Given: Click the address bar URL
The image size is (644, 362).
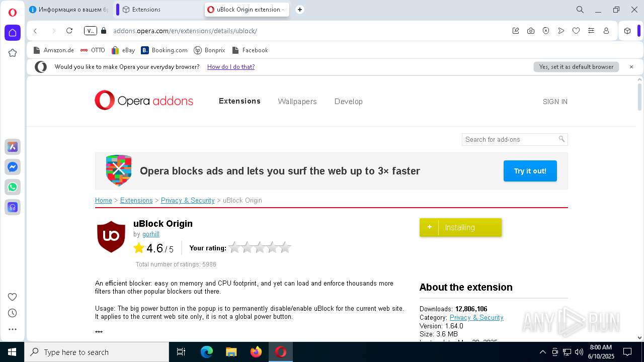Looking at the screenshot, I should click(185, 31).
